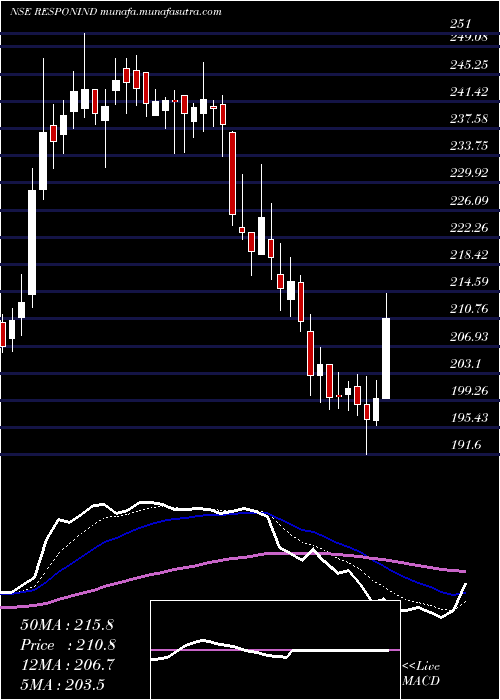This screenshot has height=700, width=500.
Task: Click the 218.42 price axis label
Action: pyautogui.click(x=468, y=255)
